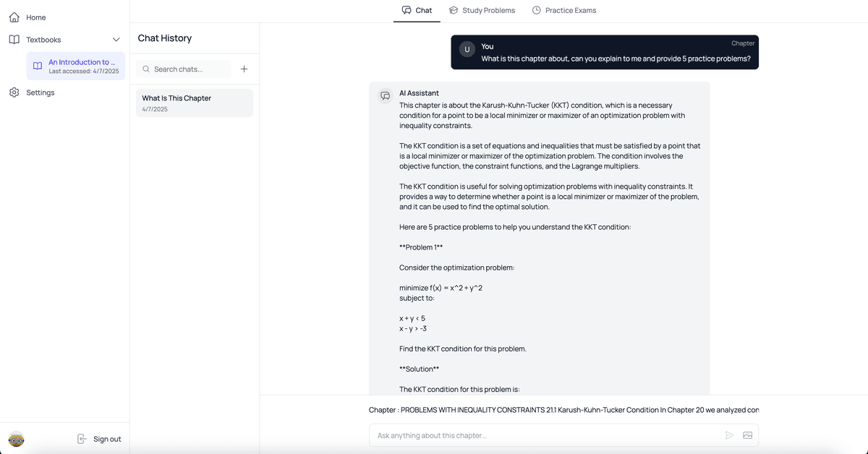
Task: Click the 'U' user avatar in message
Action: [467, 49]
